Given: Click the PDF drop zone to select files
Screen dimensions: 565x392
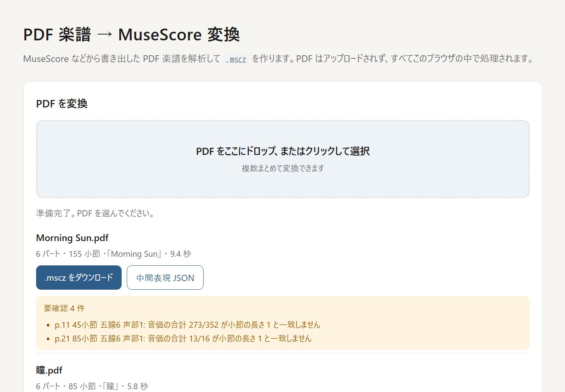Looking at the screenshot, I should [283, 159].
